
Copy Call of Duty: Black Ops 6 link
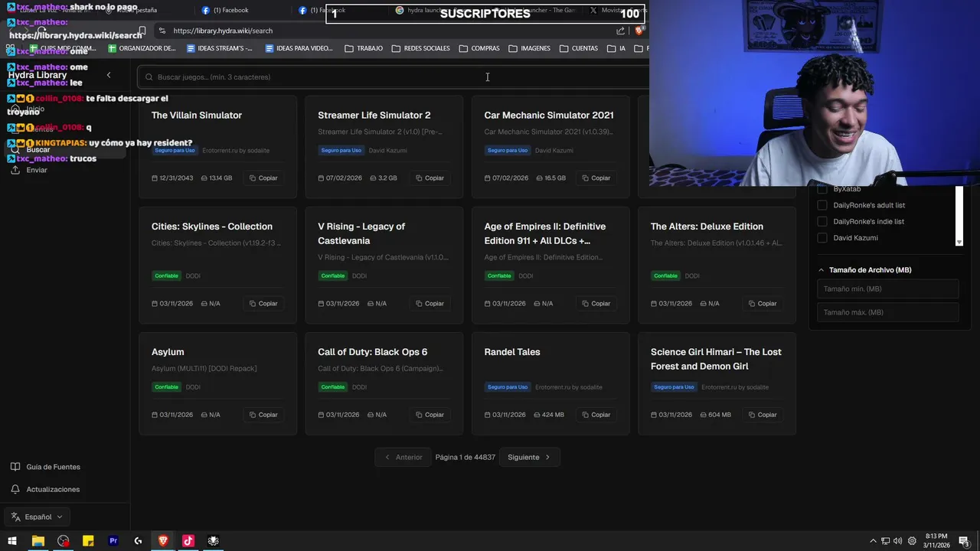430,415
